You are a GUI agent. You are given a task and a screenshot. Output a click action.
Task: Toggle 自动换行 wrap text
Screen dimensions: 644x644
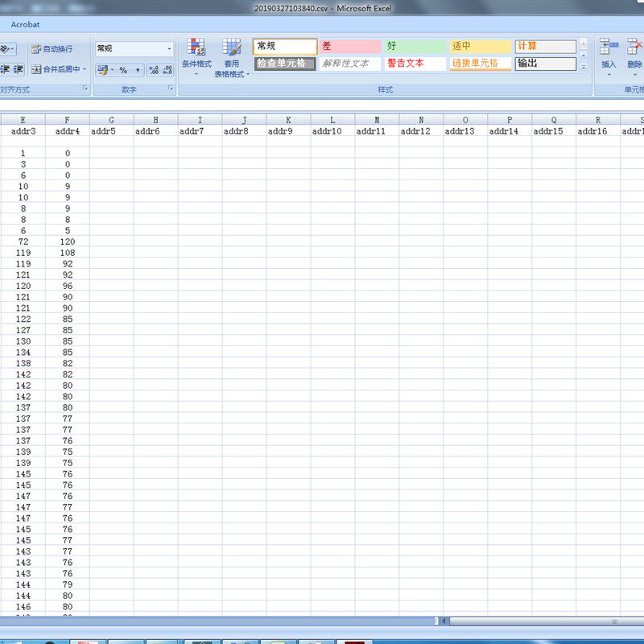(x=52, y=49)
